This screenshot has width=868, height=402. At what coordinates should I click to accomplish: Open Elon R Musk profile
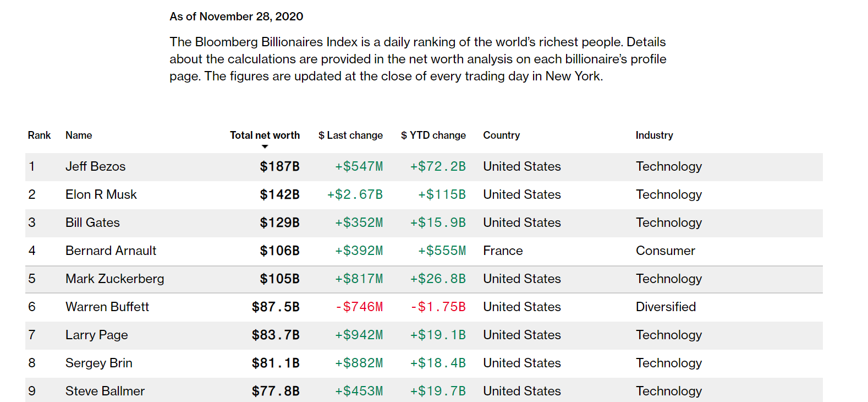101,194
